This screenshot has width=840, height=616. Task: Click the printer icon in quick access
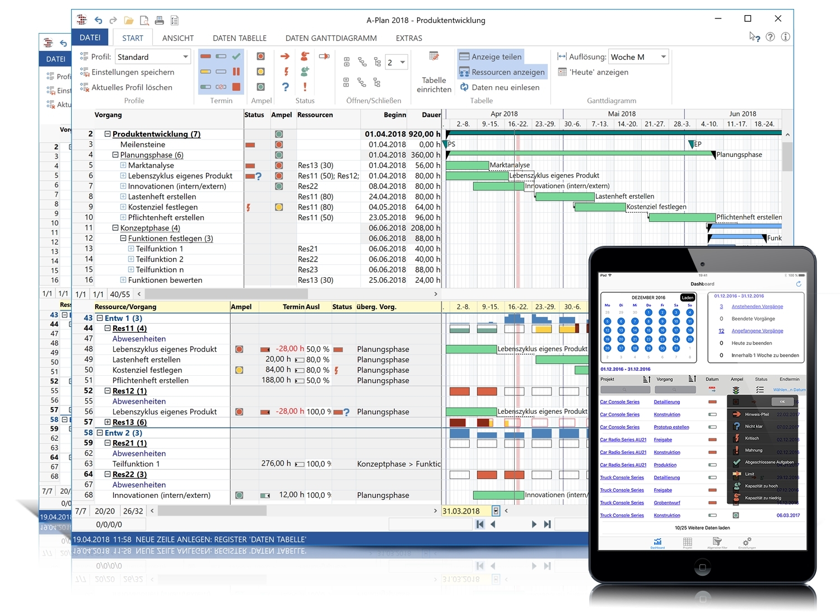pos(160,20)
